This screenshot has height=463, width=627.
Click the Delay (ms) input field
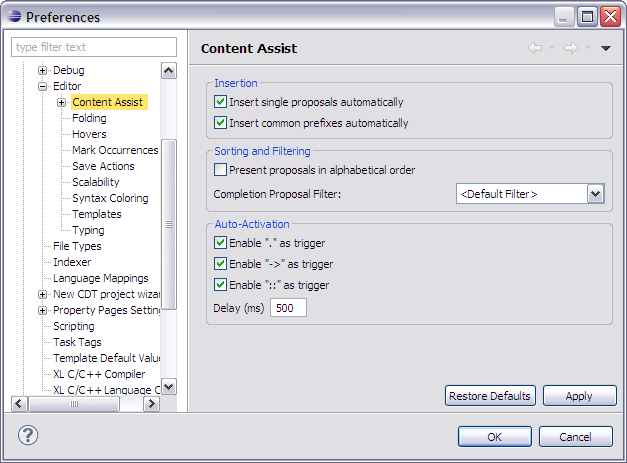(x=288, y=308)
